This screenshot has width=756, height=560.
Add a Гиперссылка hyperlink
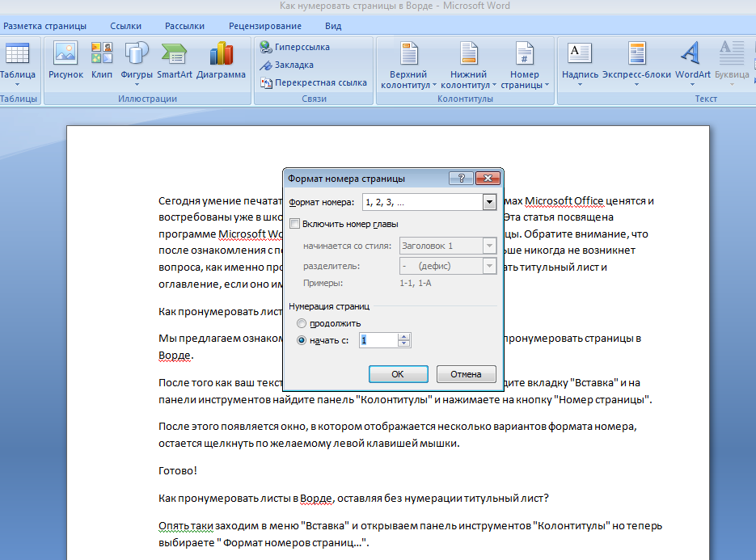coord(294,47)
